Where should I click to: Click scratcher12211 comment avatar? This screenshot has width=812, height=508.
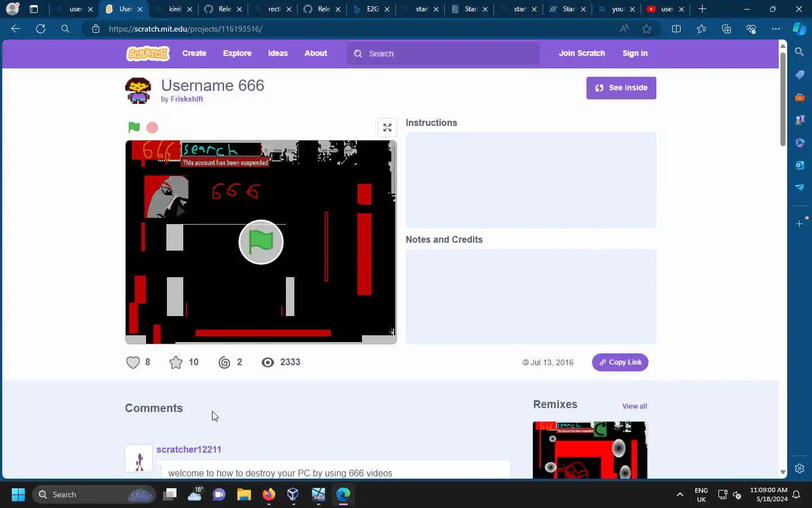(x=139, y=459)
